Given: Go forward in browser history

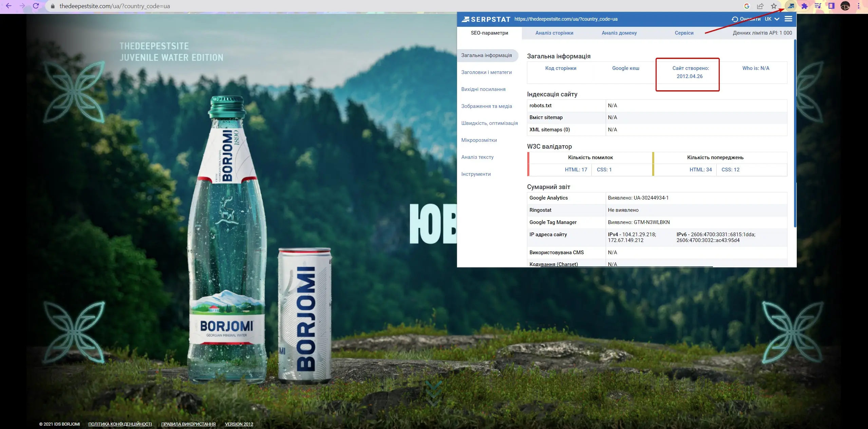Looking at the screenshot, I should coord(22,6).
